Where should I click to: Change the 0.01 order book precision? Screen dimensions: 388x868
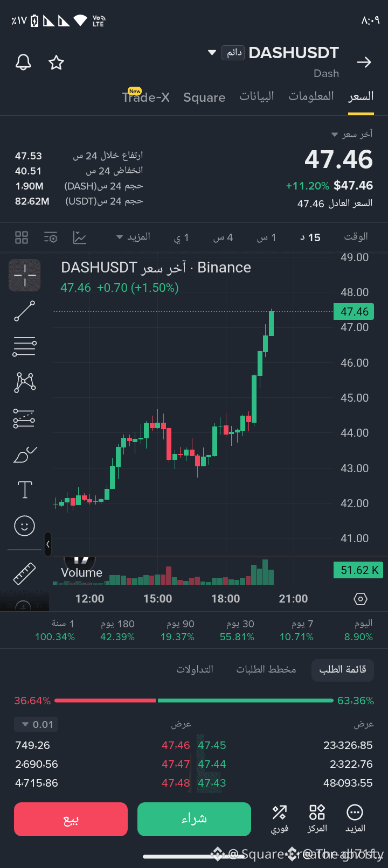36,725
